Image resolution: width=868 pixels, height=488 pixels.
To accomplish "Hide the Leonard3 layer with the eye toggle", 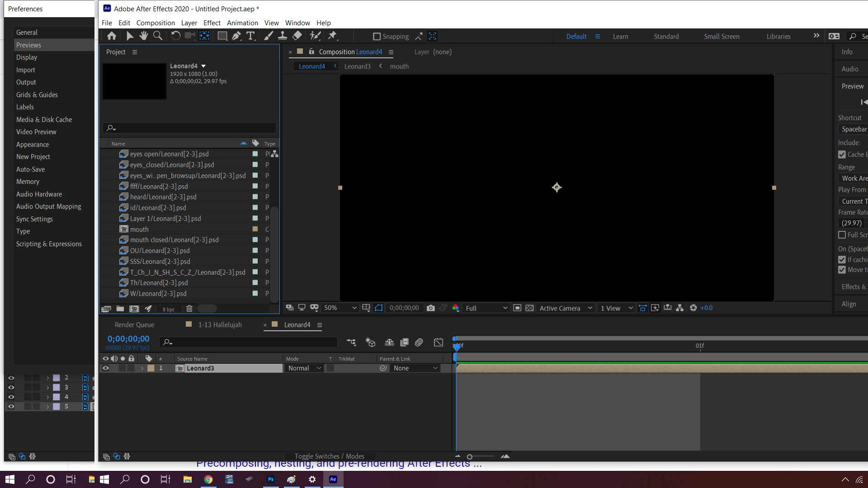I will tap(105, 368).
